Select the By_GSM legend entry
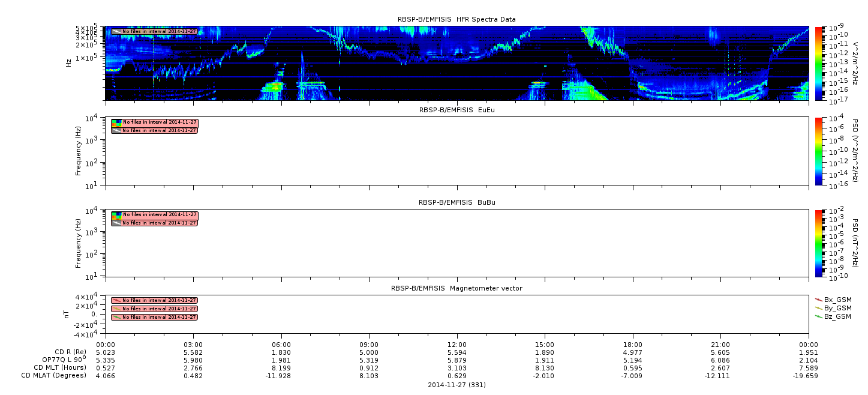 pyautogui.click(x=833, y=308)
